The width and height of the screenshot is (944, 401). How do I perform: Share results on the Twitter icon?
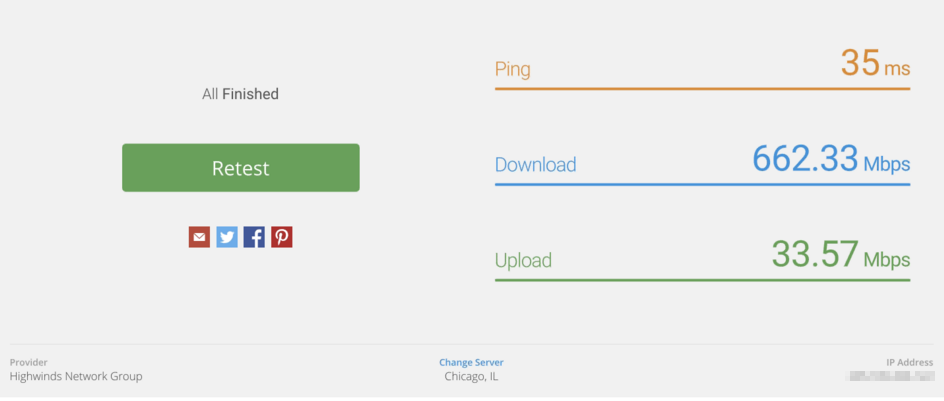[x=227, y=237]
